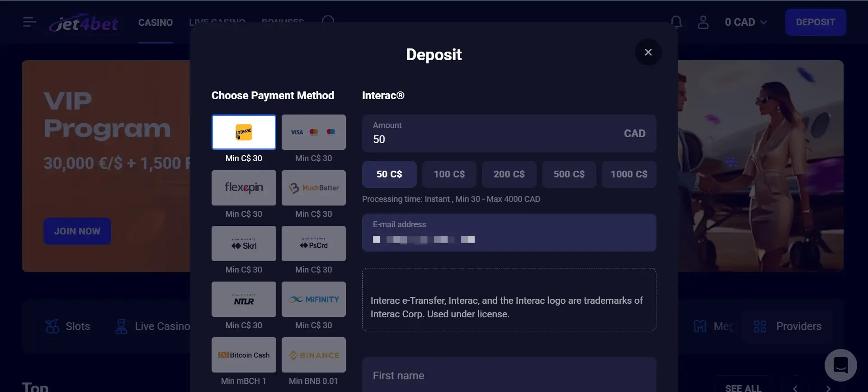Image resolution: width=868 pixels, height=392 pixels.
Task: Go to previous carousel arrow
Action: (x=795, y=388)
